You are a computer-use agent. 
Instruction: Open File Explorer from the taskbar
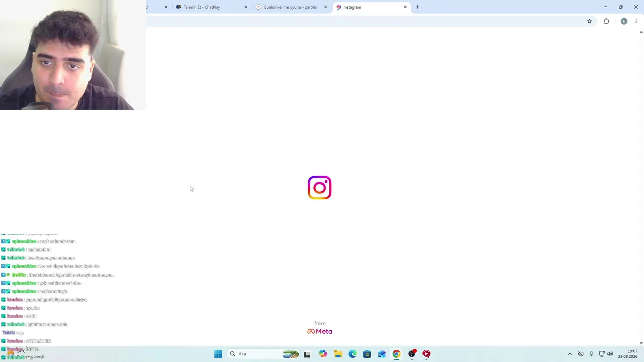tap(338, 354)
